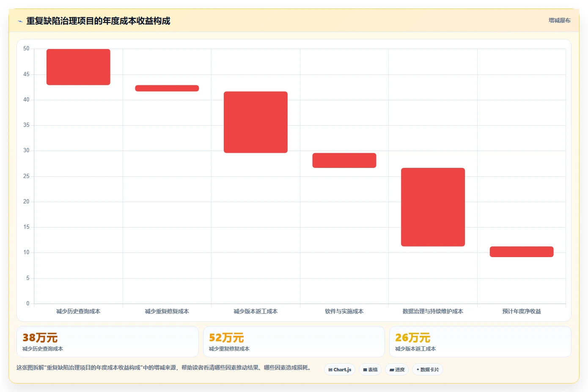Image resolution: width=588 pixels, height=392 pixels.
Task: Click the 数据卡片 tag chip
Action: [x=428, y=370]
